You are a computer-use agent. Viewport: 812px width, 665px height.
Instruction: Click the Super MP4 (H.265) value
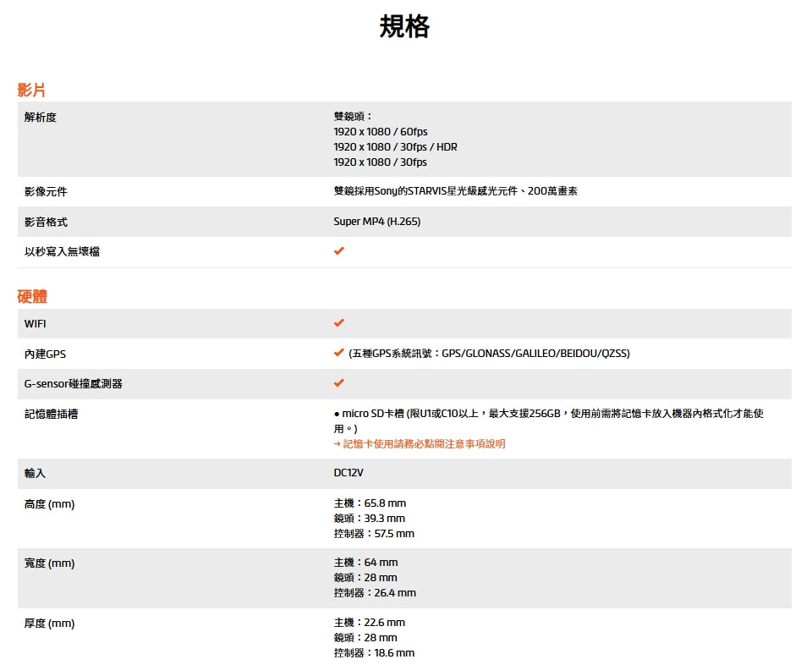[376, 222]
